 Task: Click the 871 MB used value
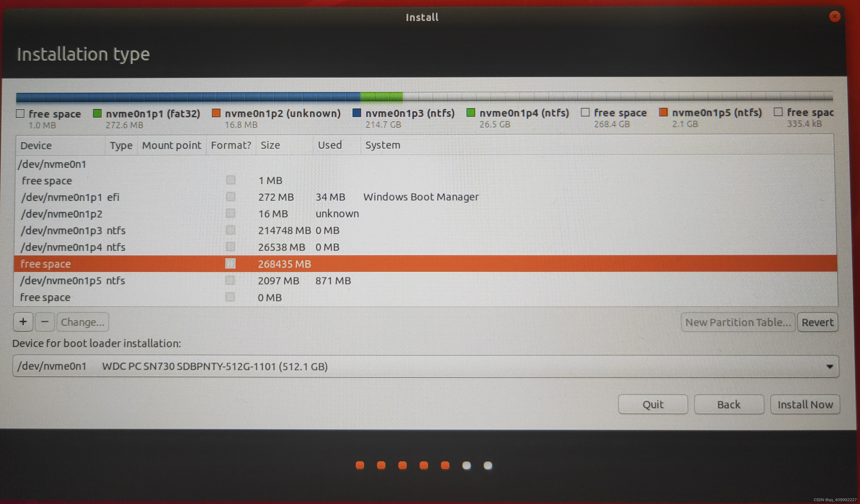(333, 281)
